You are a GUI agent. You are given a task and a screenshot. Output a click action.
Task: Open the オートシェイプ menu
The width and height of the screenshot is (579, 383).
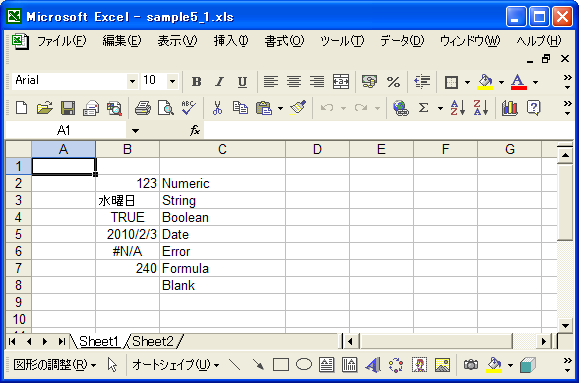pos(176,365)
